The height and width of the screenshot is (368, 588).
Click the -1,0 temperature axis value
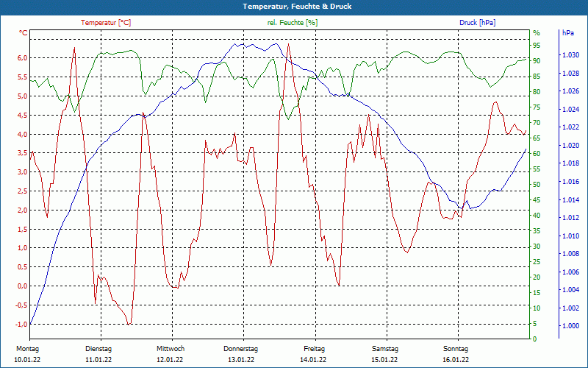pos(21,324)
